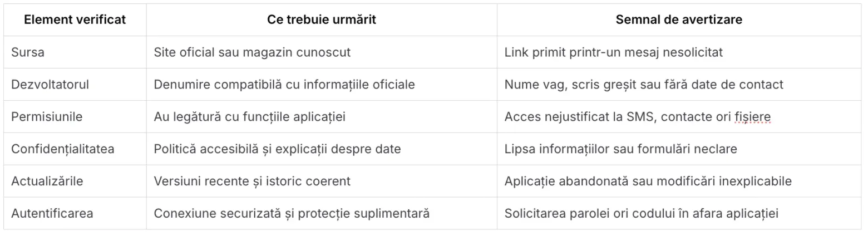The image size is (868, 236).
Task: Select the 'Dezvoltatorul' cell
Action: pyautogui.click(x=75, y=85)
